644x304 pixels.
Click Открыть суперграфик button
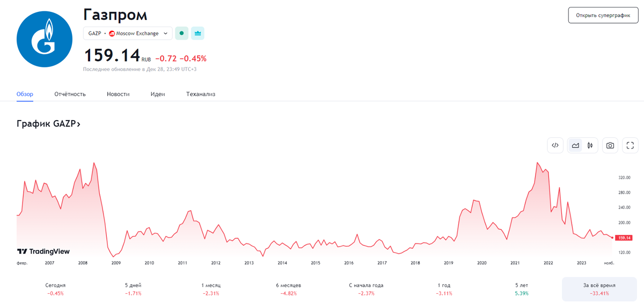tap(603, 15)
